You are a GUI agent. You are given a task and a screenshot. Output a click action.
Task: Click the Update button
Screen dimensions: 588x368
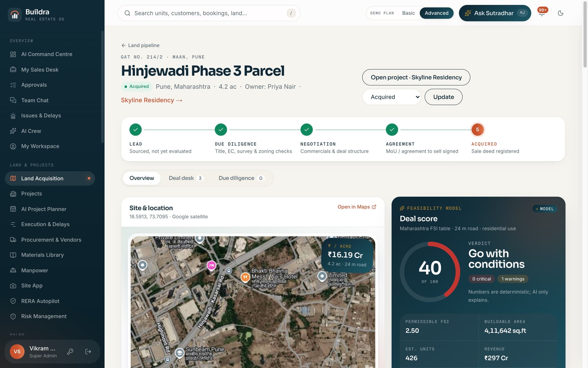click(x=443, y=97)
